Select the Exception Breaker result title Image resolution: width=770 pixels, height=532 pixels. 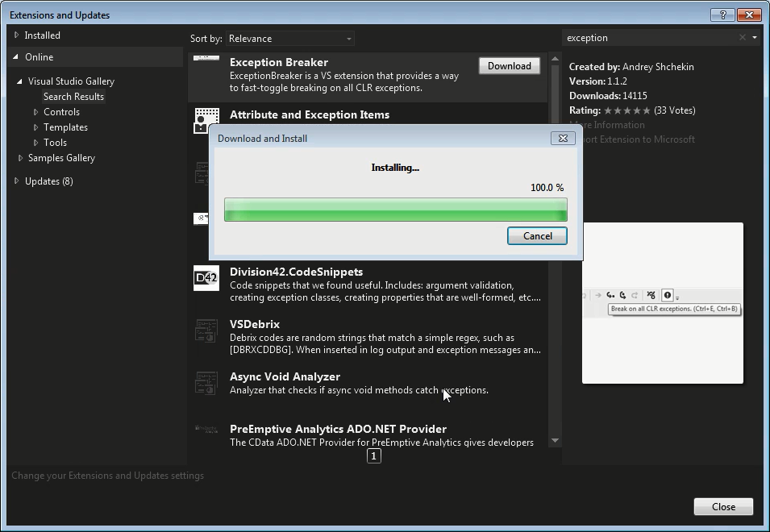tap(278, 62)
